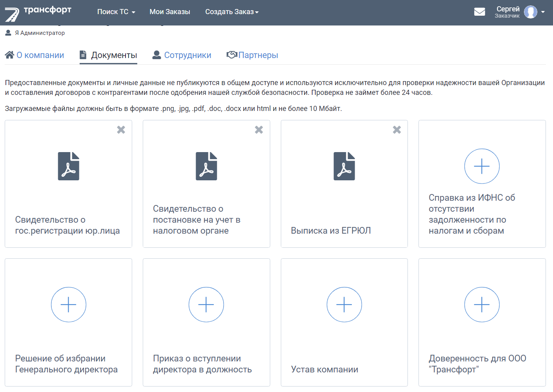Open PDF icon for Выписка из ЕГРЮЛ
Image resolution: width=553 pixels, height=392 pixels.
[x=344, y=166]
